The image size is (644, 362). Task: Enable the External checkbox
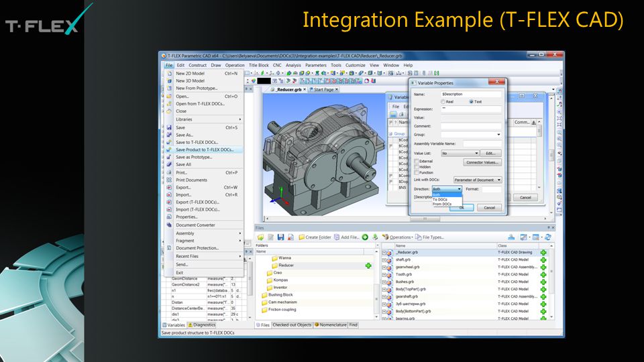pos(417,162)
